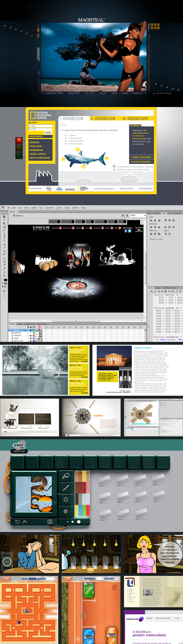The image size is (183, 644).
Task: Click the Sláger Rádió logo
Action: pos(19,446)
